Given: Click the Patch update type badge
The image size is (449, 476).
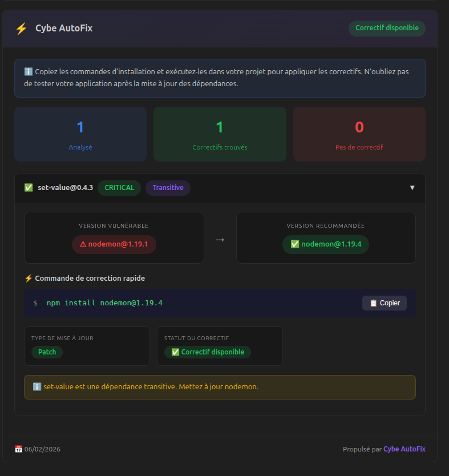Looking at the screenshot, I should coord(46,352).
